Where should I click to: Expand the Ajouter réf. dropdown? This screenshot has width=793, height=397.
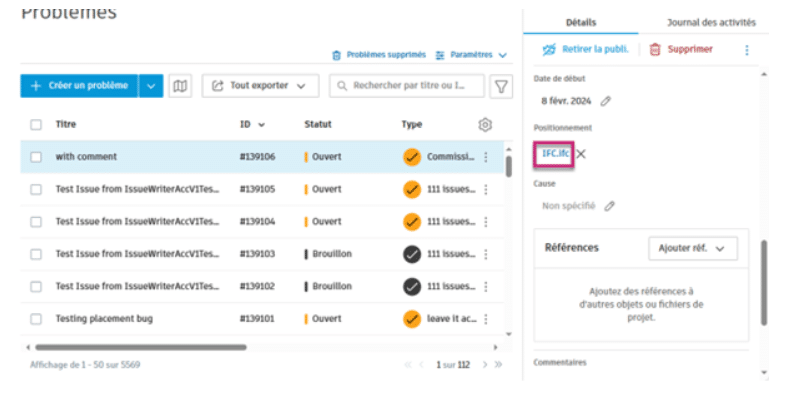pyautogui.click(x=693, y=248)
